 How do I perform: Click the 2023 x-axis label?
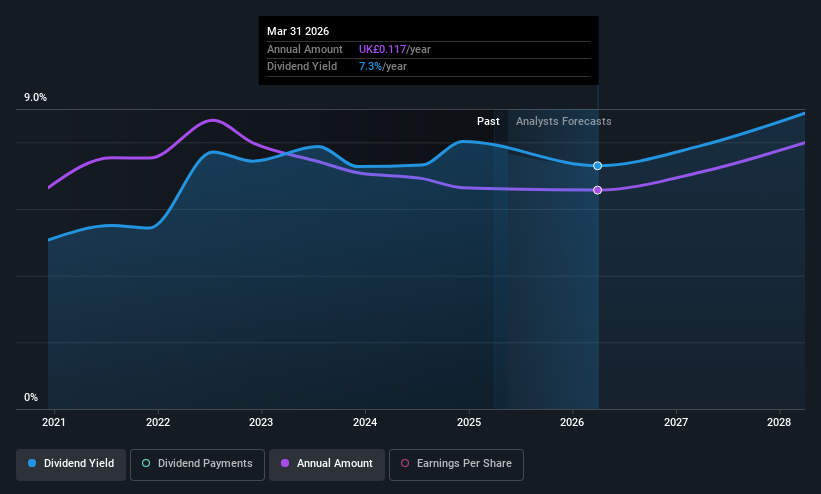261,422
